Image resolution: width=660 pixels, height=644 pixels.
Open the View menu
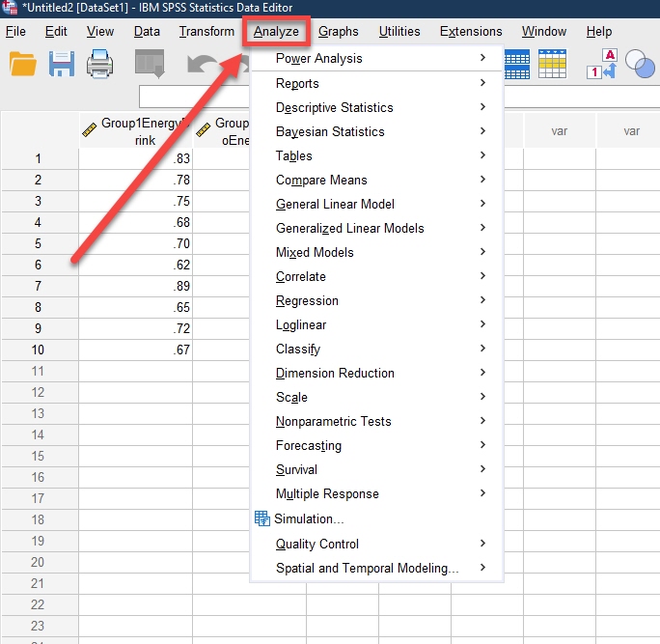pos(100,32)
